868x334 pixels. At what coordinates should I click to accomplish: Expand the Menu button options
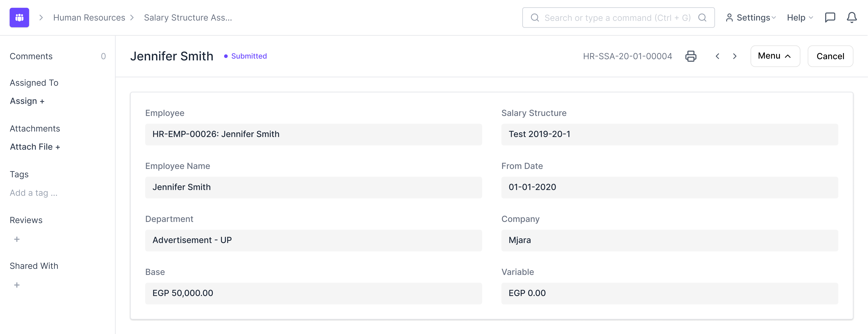[x=775, y=56]
